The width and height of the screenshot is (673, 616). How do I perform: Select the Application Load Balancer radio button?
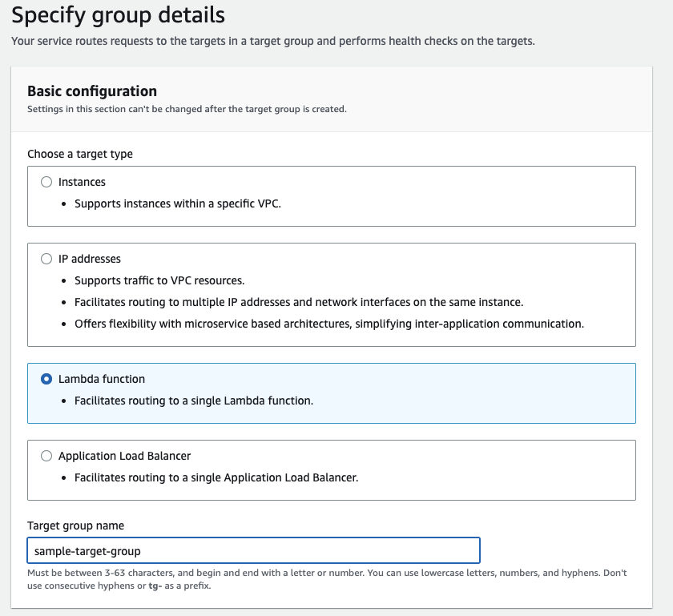pos(46,455)
